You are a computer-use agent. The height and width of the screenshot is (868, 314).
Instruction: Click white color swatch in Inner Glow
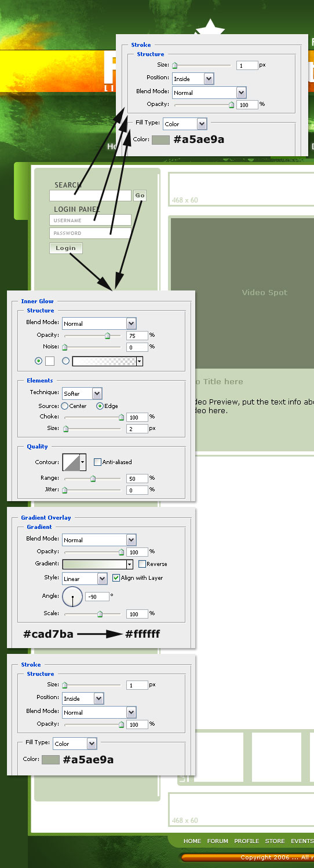click(x=50, y=361)
